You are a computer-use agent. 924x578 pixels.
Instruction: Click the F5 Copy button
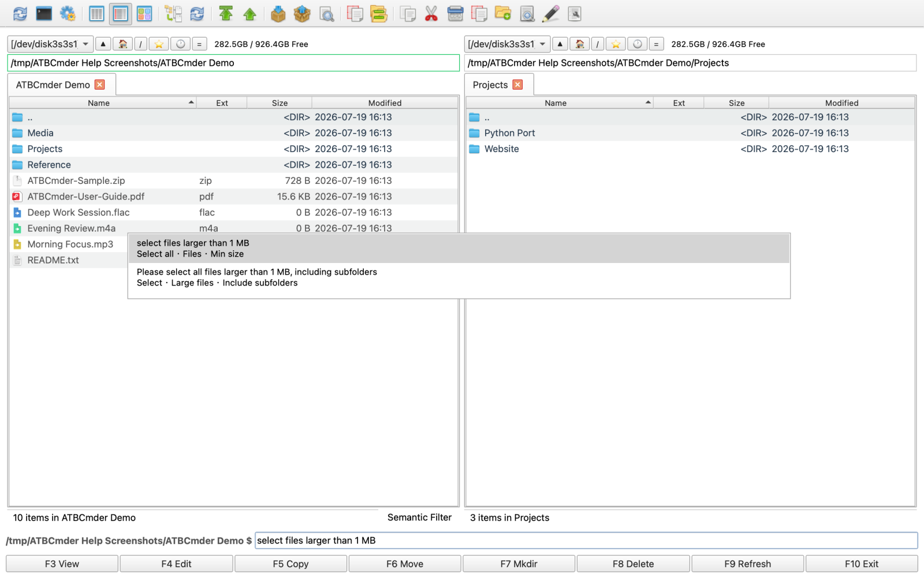[x=290, y=564]
